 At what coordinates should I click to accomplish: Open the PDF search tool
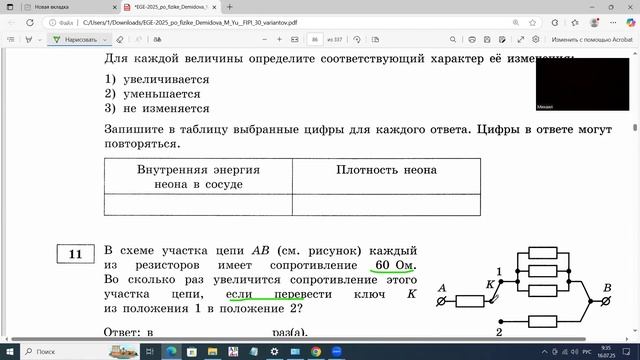[453, 40]
